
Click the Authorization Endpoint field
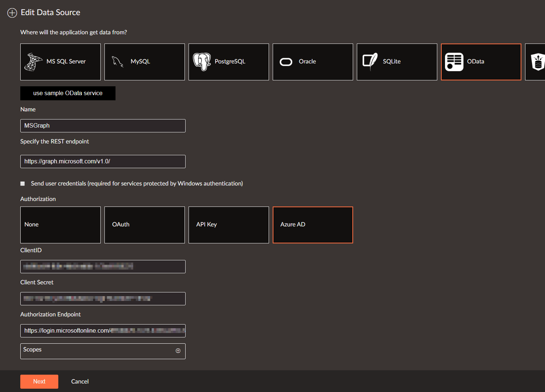tap(103, 331)
